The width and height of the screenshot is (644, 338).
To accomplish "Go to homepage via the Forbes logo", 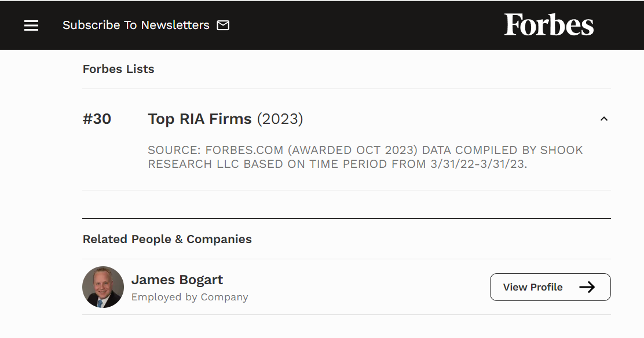I will (x=548, y=25).
